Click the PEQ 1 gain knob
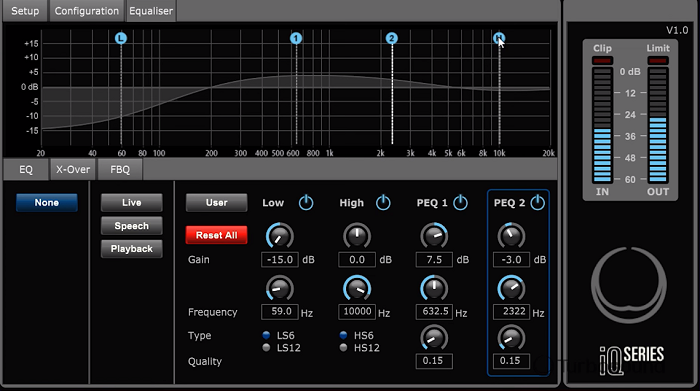The width and height of the screenshot is (700, 391). [434, 236]
